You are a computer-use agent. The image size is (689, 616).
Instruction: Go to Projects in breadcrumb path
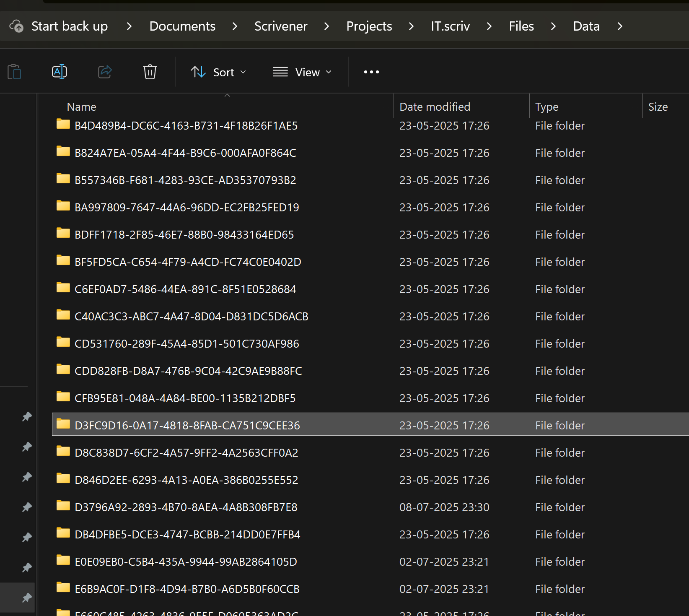tap(369, 26)
